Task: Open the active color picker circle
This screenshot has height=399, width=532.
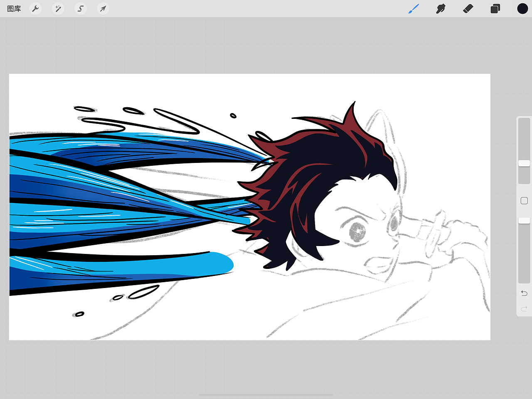Action: click(522, 8)
